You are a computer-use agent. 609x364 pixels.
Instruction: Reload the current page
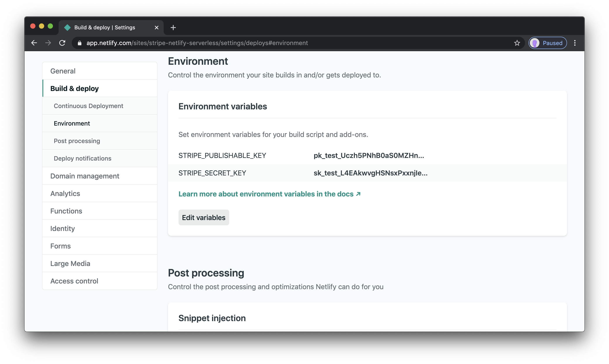pyautogui.click(x=62, y=43)
